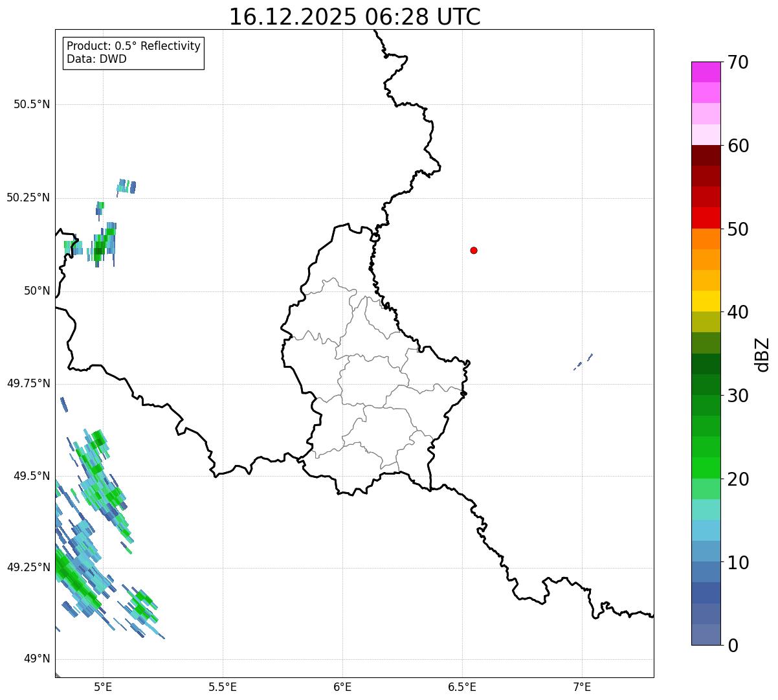
Task: Click the small radar echo streak near 7°E
Action: coord(583,362)
